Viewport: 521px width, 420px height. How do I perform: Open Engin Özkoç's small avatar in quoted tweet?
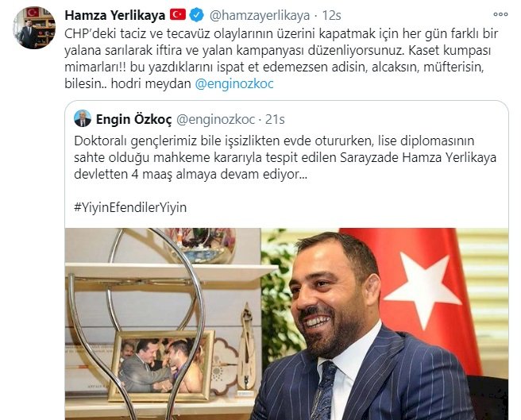tap(83, 118)
